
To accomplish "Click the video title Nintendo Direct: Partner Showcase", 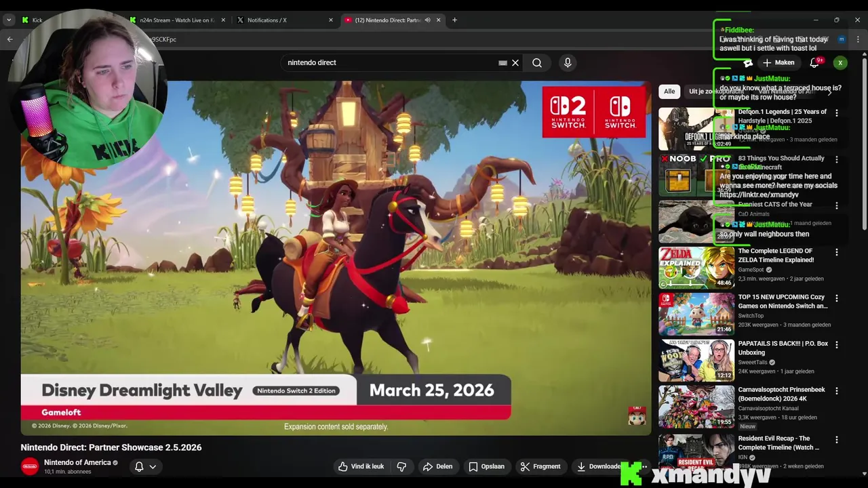I will click(x=111, y=447).
